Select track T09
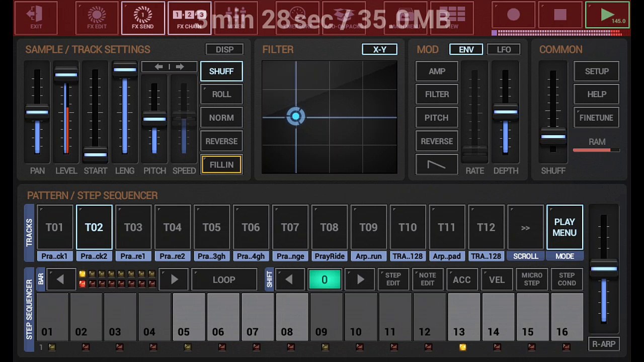The image size is (644, 362). click(x=369, y=227)
